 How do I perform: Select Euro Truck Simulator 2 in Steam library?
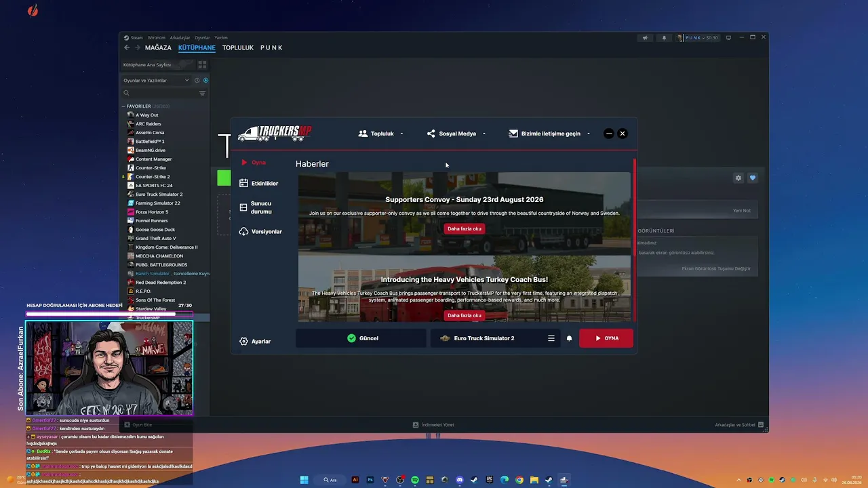159,195
